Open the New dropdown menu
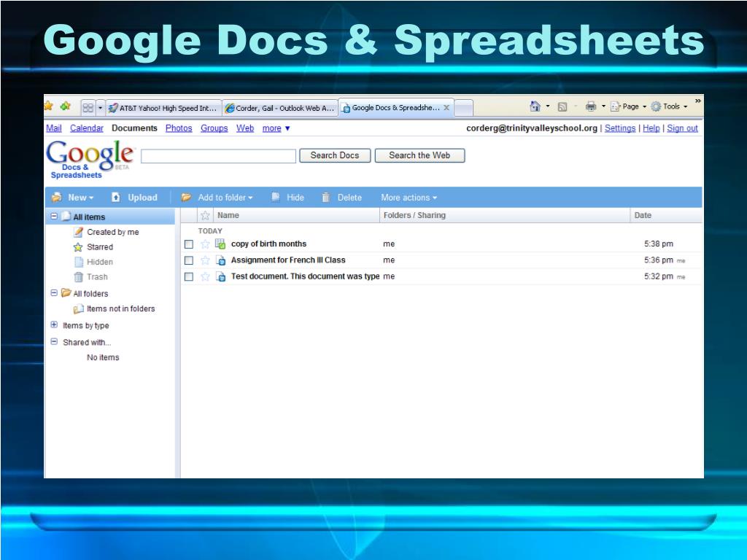 click(73, 198)
